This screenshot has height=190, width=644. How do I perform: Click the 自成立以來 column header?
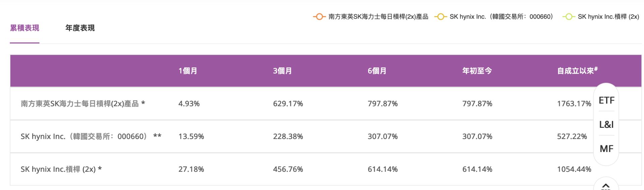577,71
